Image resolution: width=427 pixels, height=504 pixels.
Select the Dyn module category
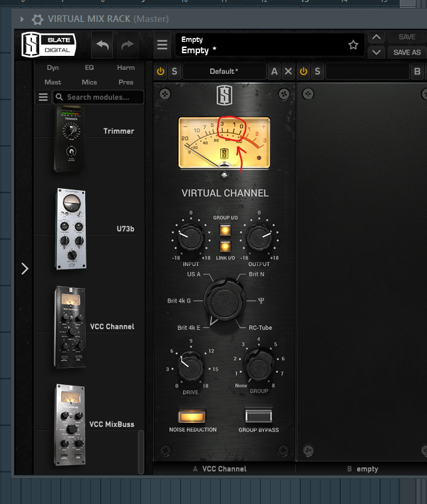53,68
